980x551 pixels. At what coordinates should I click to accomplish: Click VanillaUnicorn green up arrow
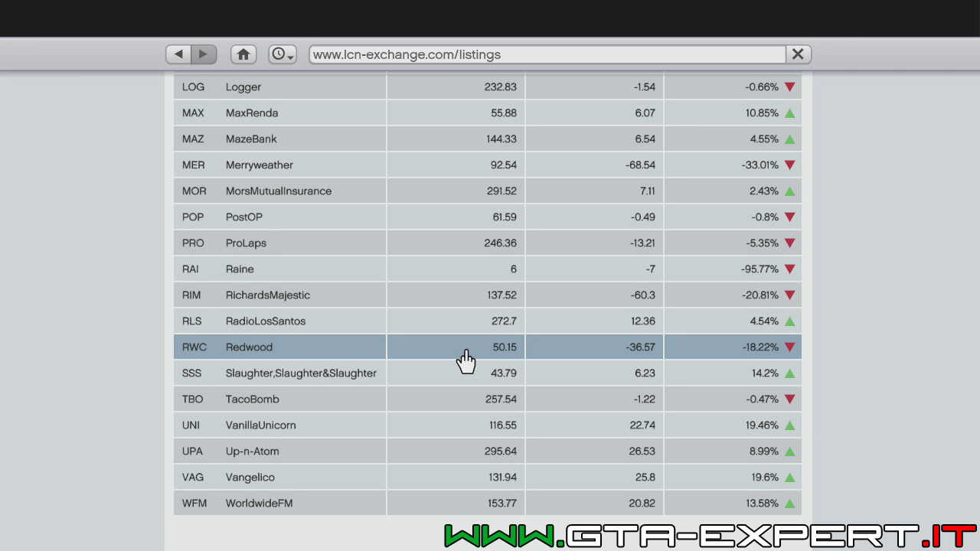pyautogui.click(x=790, y=425)
